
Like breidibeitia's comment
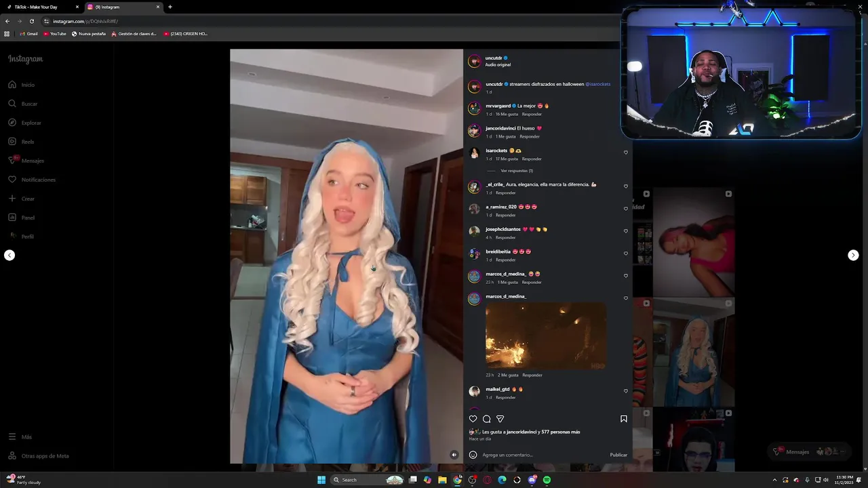tap(626, 253)
